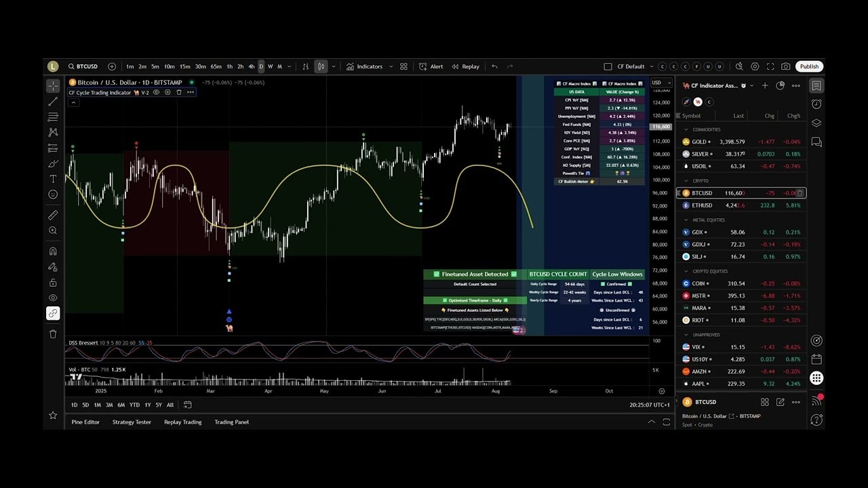Click the Publish button
The height and width of the screenshot is (488, 868).
pos(809,66)
